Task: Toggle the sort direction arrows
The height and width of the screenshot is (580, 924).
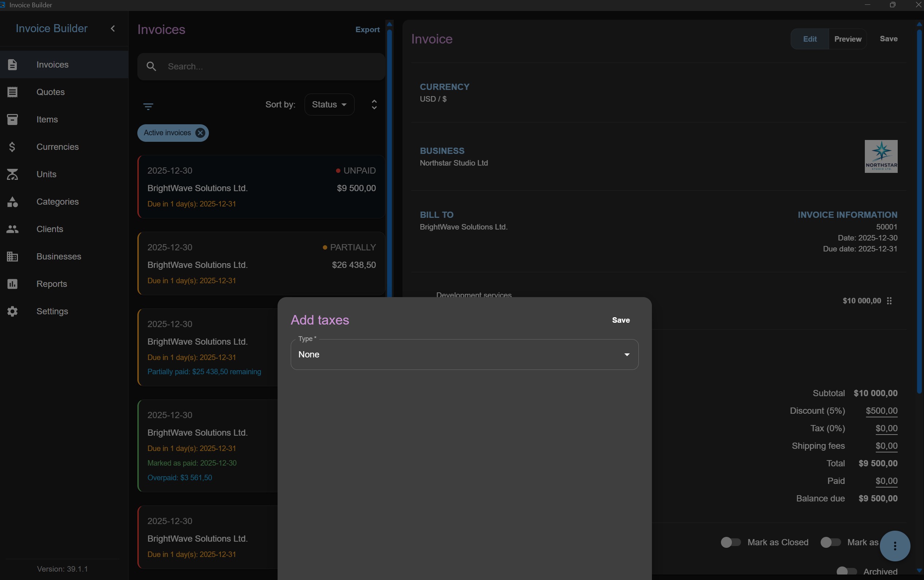Action: click(x=374, y=104)
